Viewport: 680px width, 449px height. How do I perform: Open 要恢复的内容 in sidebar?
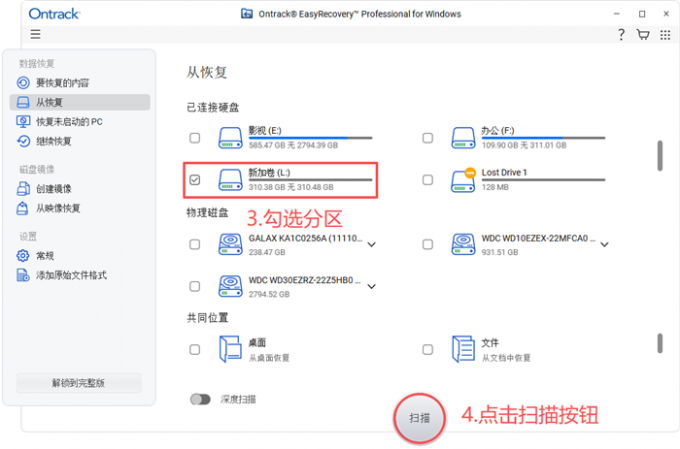80,82
